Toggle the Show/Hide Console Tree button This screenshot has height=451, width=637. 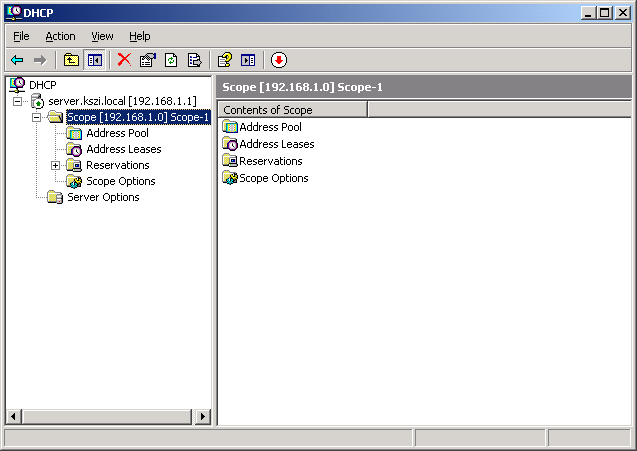(x=95, y=61)
